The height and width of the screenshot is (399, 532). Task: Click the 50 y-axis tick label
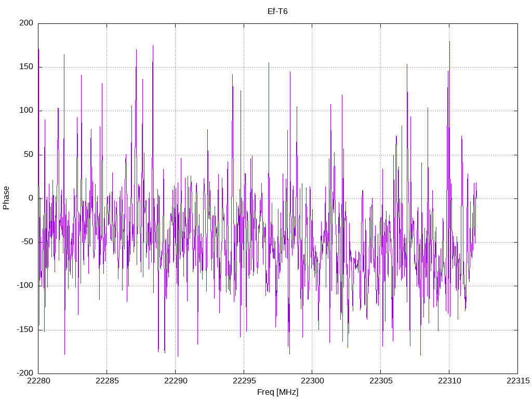point(29,154)
